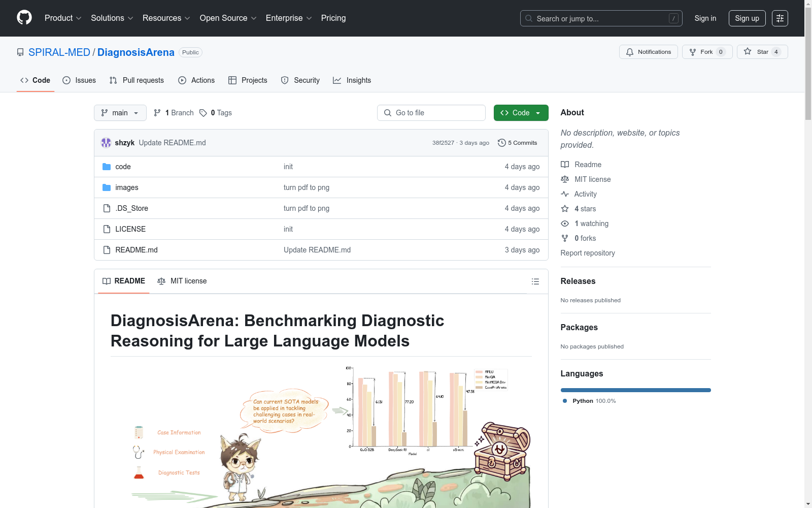Focus the Search or jump to field
This screenshot has width=812, height=508.
click(x=601, y=18)
